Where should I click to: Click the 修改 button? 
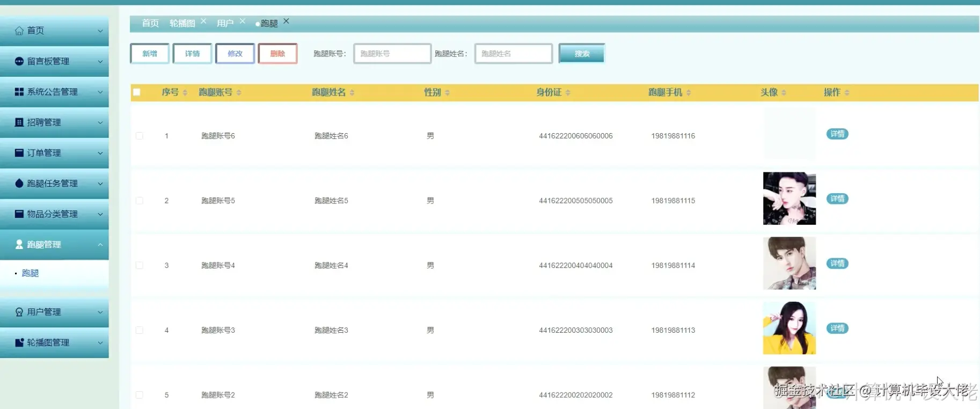[235, 54]
